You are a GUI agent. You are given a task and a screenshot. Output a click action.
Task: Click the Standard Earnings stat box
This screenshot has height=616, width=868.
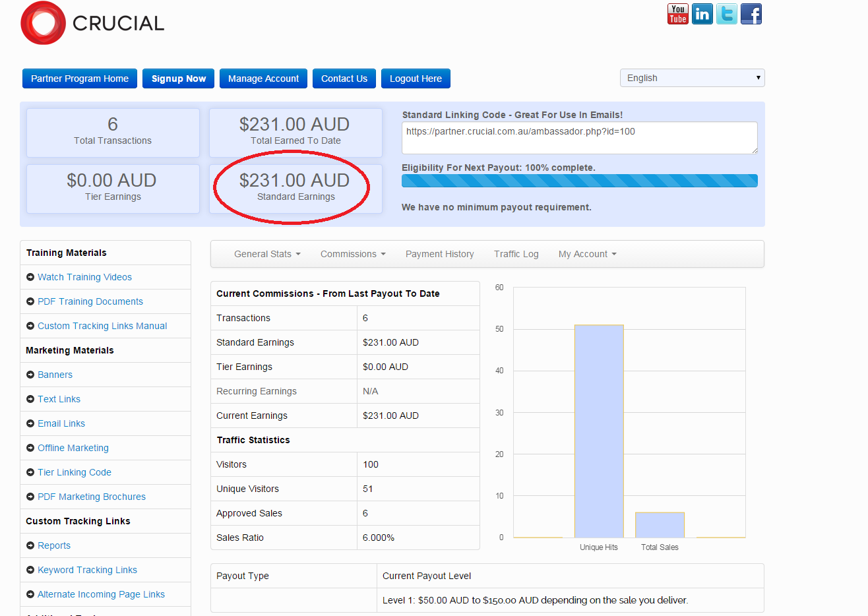(x=295, y=189)
